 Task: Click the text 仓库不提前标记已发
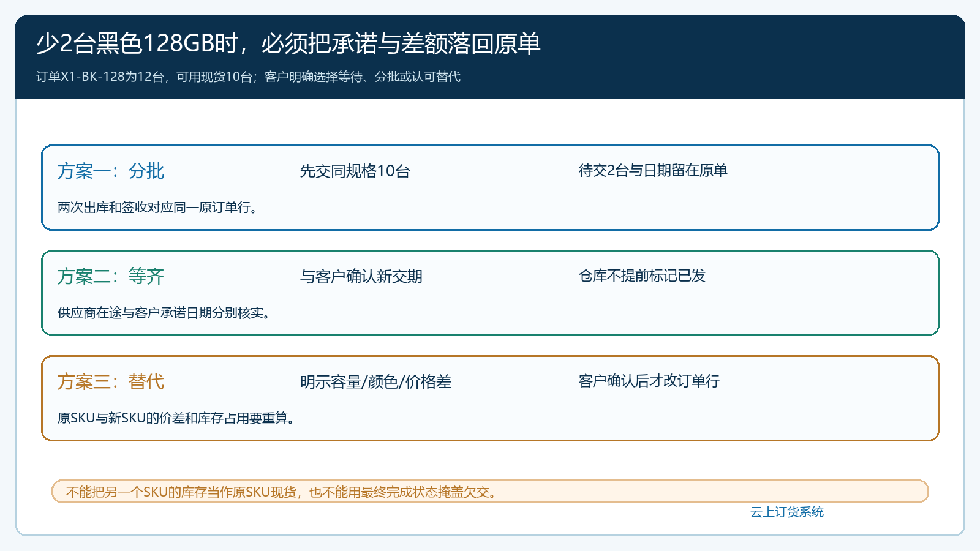(642, 275)
